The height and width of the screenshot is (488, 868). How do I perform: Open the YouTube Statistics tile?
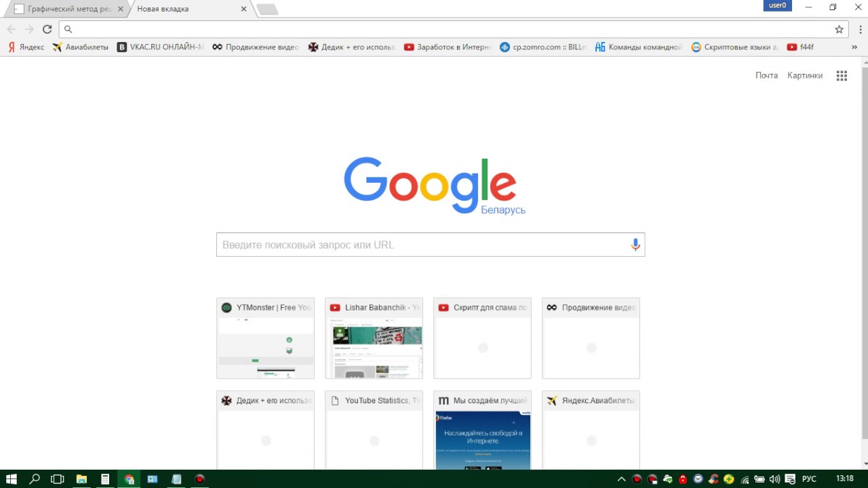[x=374, y=430]
